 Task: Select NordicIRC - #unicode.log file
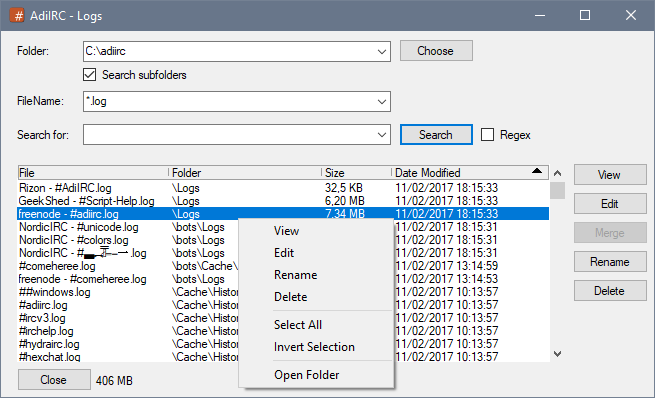[79, 227]
